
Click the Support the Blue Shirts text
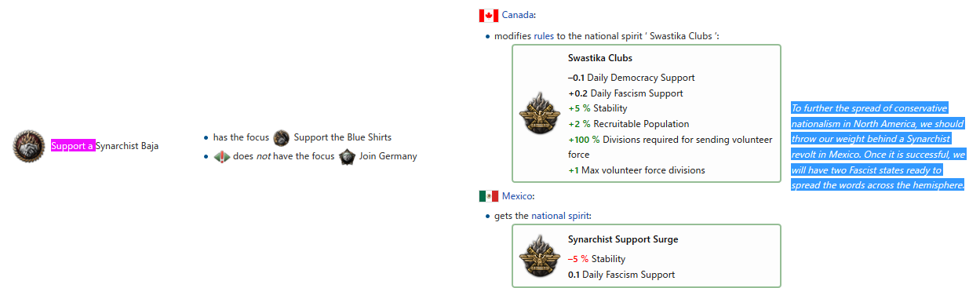click(x=342, y=137)
